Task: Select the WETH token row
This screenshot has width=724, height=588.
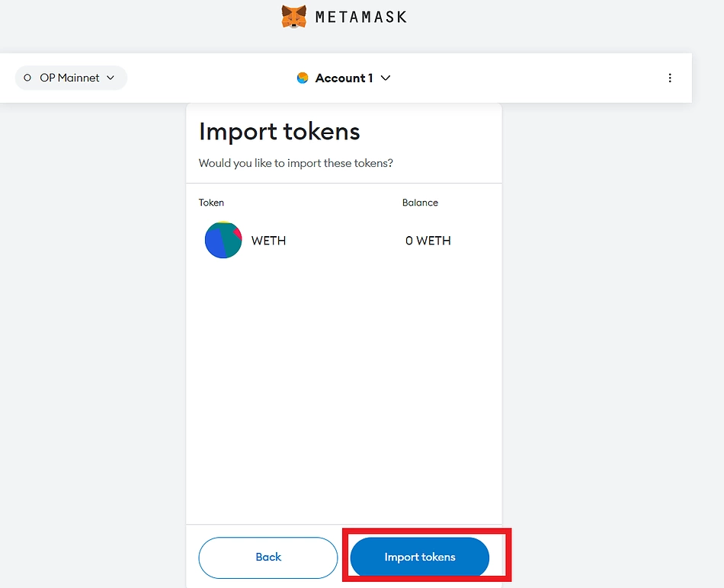Action: coord(328,240)
